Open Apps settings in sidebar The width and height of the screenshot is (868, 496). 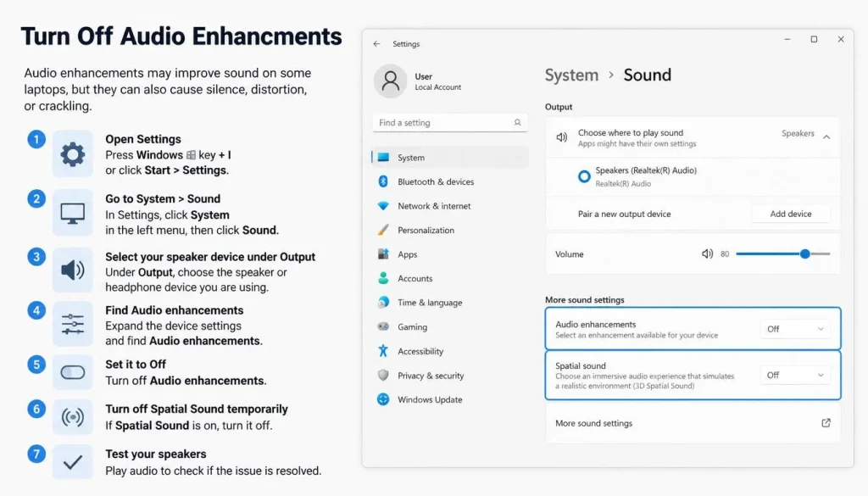click(x=450, y=254)
